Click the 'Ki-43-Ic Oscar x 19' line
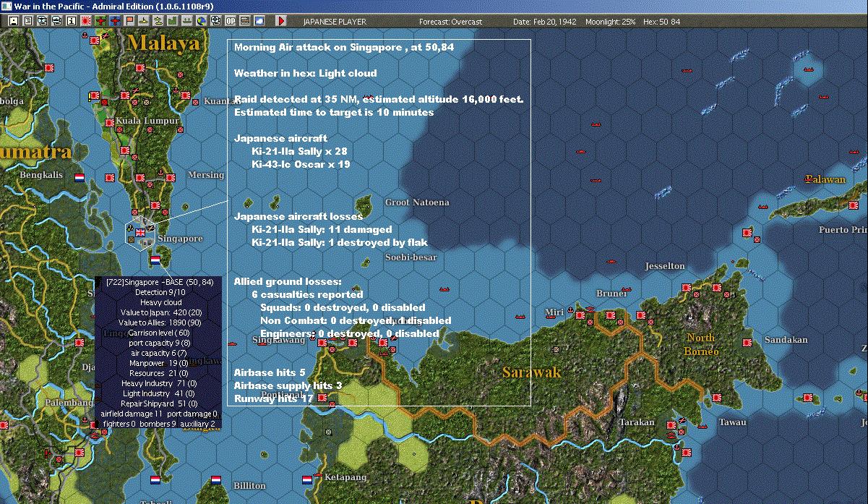 [x=301, y=164]
